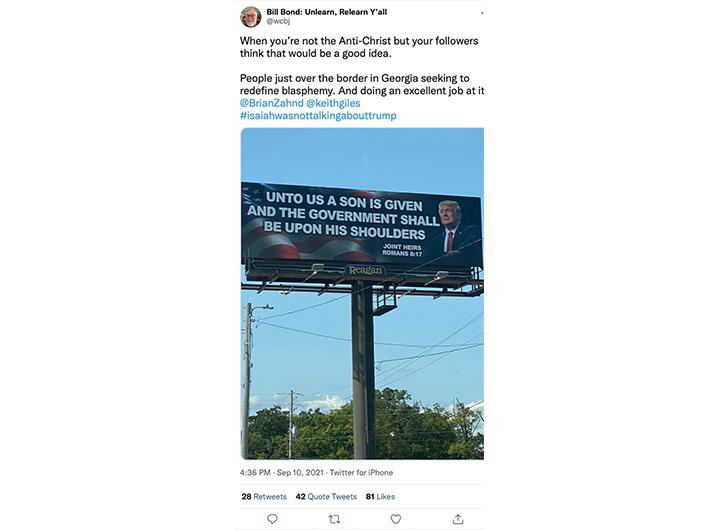Open the @BrianZahnd mention link
Viewport: 720px width, 530px height.
tap(271, 103)
